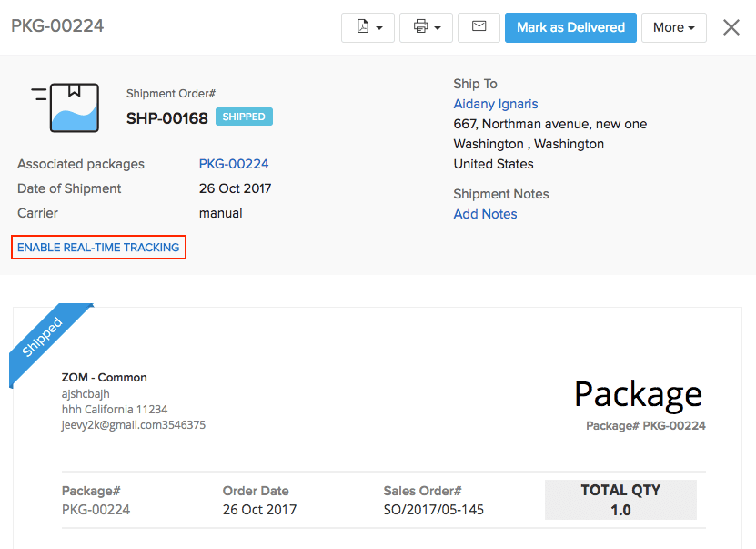Click the PKG-00224 title heading
756x549 pixels.
(57, 26)
